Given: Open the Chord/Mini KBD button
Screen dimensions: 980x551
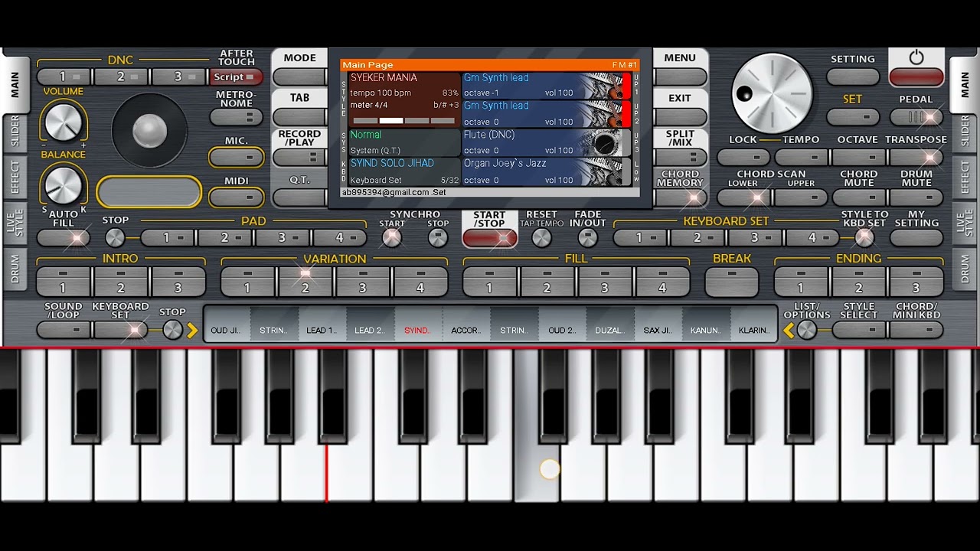Looking at the screenshot, I should [x=916, y=330].
